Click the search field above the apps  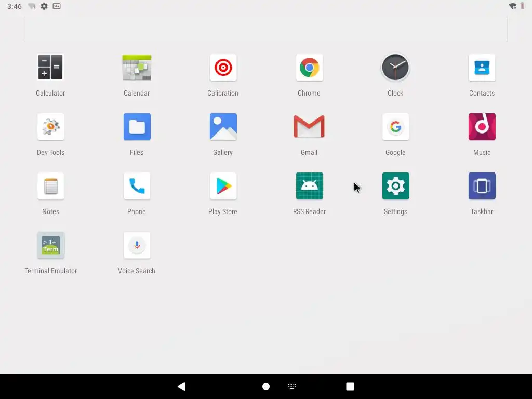point(265,29)
